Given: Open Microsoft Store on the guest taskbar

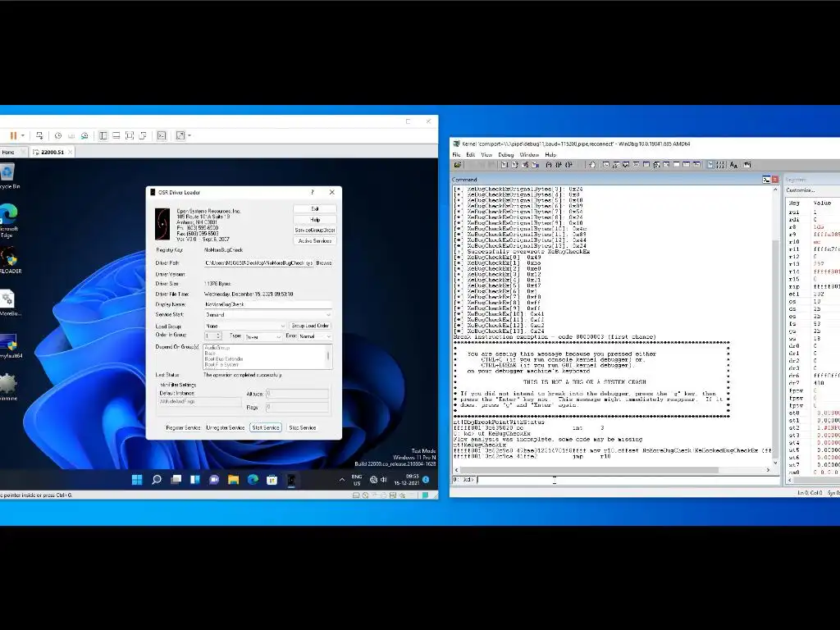Looking at the screenshot, I should point(272,479).
